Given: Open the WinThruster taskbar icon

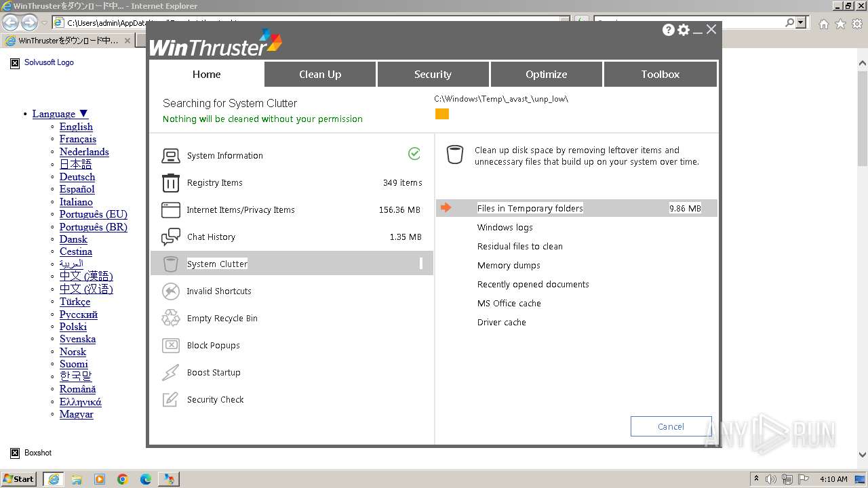Looking at the screenshot, I should [168, 479].
